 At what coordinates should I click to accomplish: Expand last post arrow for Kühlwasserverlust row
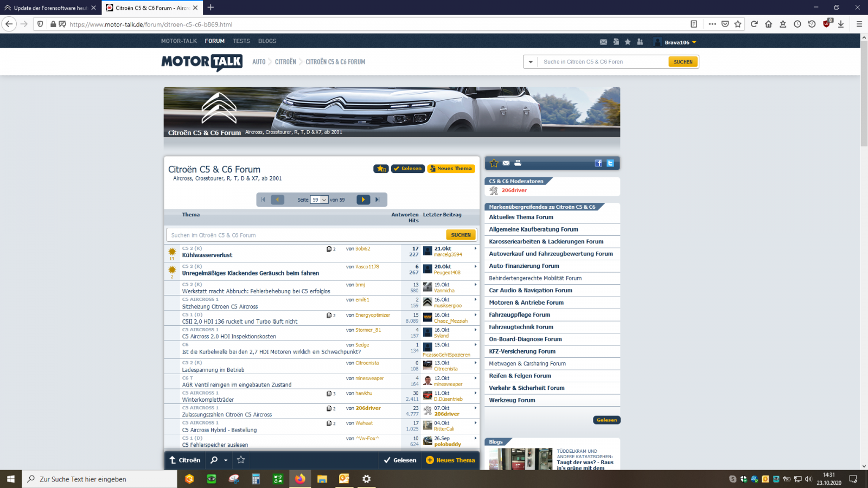pos(475,248)
